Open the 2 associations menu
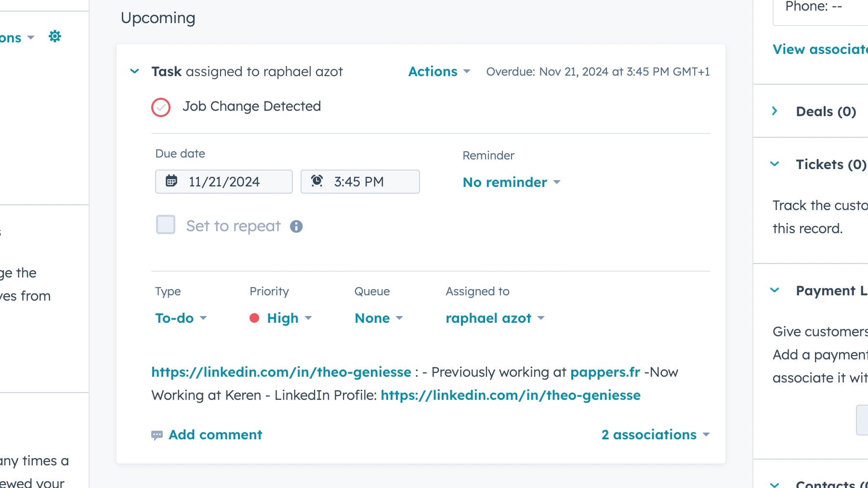 pyautogui.click(x=655, y=435)
